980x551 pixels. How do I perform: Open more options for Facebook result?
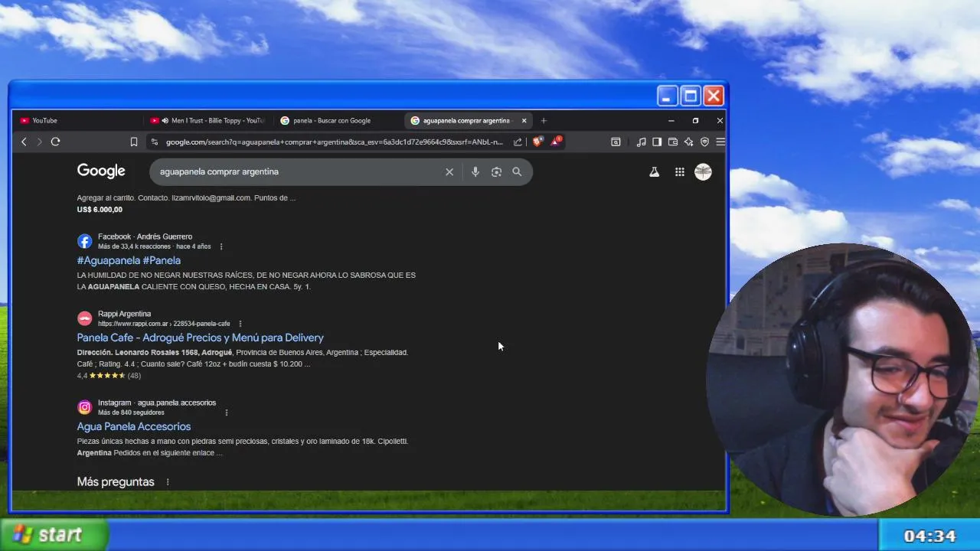[x=221, y=246]
